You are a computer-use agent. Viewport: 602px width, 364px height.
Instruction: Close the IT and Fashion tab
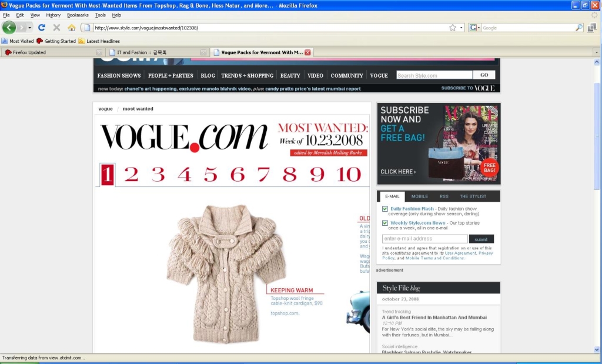203,52
